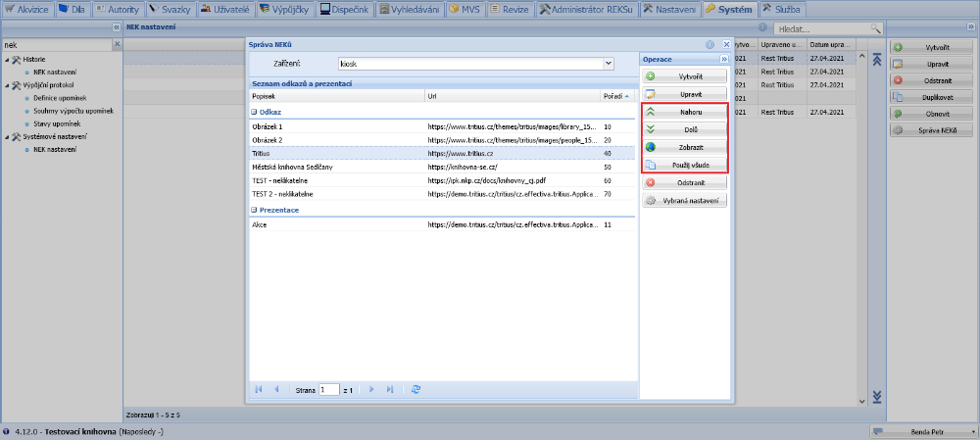Jump to the first page of the list
Viewport: 980px width, 440px height.
pyautogui.click(x=259, y=389)
